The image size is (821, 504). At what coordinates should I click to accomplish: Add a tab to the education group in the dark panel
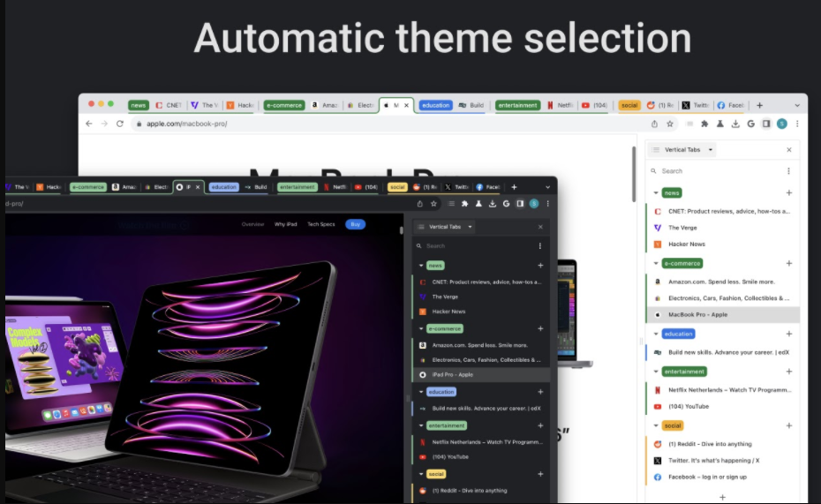point(540,392)
